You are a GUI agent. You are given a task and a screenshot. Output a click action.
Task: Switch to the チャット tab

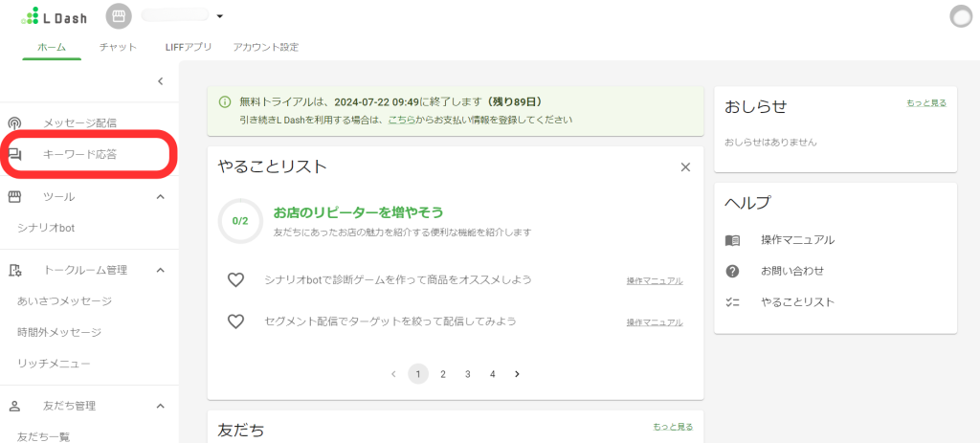tap(118, 47)
